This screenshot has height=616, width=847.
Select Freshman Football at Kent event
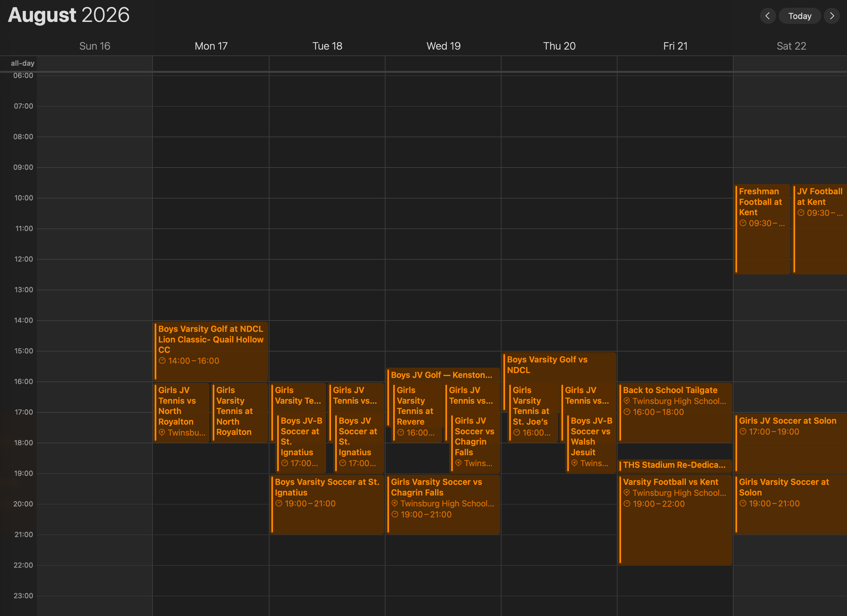tap(762, 229)
